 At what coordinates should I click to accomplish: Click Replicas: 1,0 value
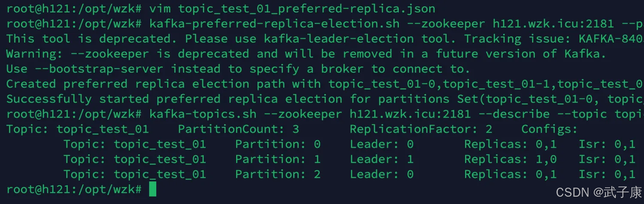(510, 159)
